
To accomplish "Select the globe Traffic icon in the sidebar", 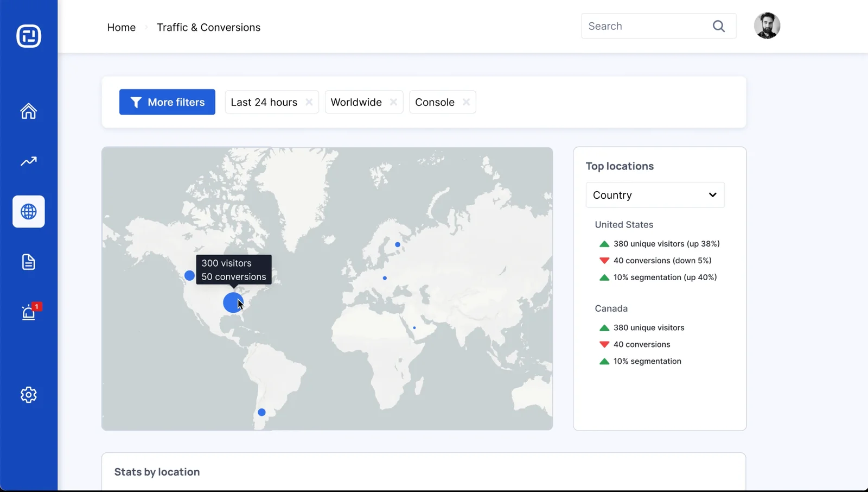I will pyautogui.click(x=28, y=212).
